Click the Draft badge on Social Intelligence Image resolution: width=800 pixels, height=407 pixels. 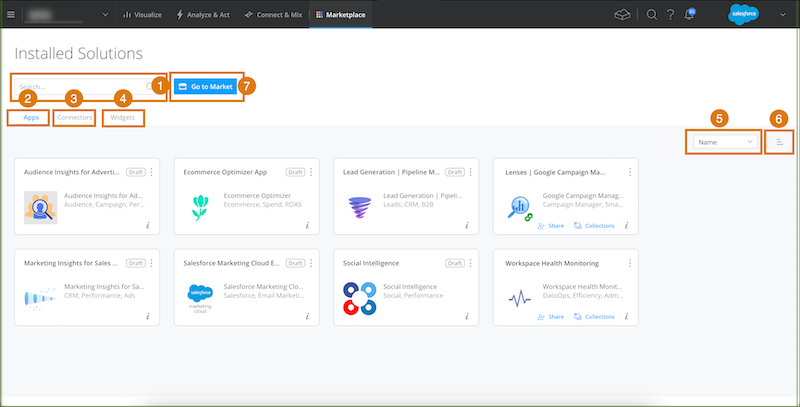[x=455, y=263]
